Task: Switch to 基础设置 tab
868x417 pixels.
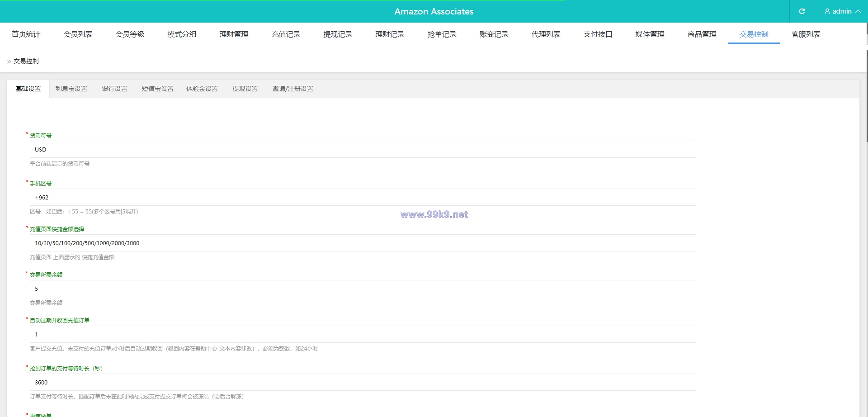Action: tap(28, 89)
